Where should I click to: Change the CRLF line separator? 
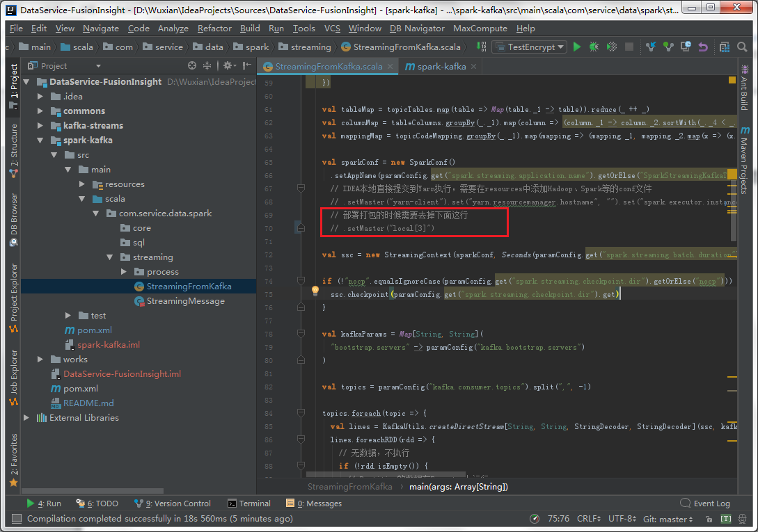pos(589,519)
